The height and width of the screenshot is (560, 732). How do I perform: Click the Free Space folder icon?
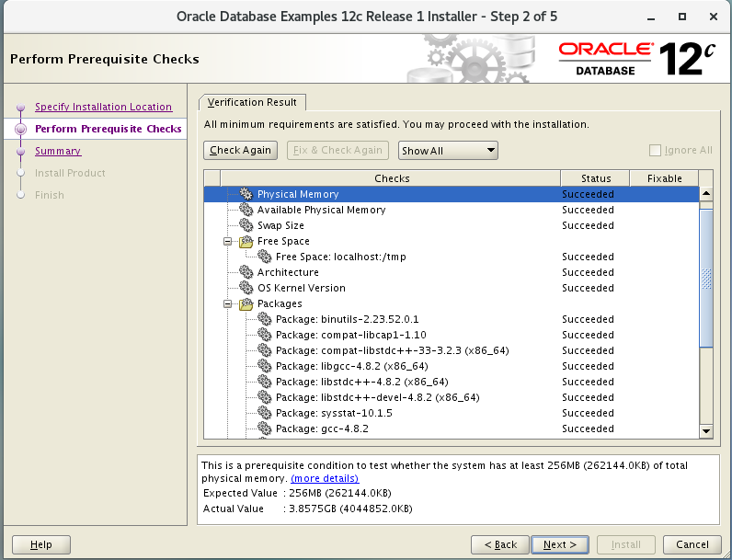[246, 241]
